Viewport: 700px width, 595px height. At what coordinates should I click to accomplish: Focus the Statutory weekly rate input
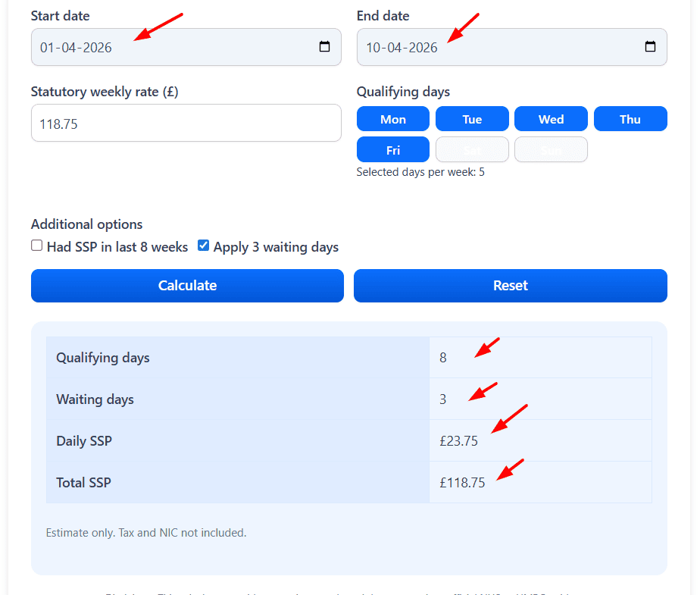(x=186, y=123)
